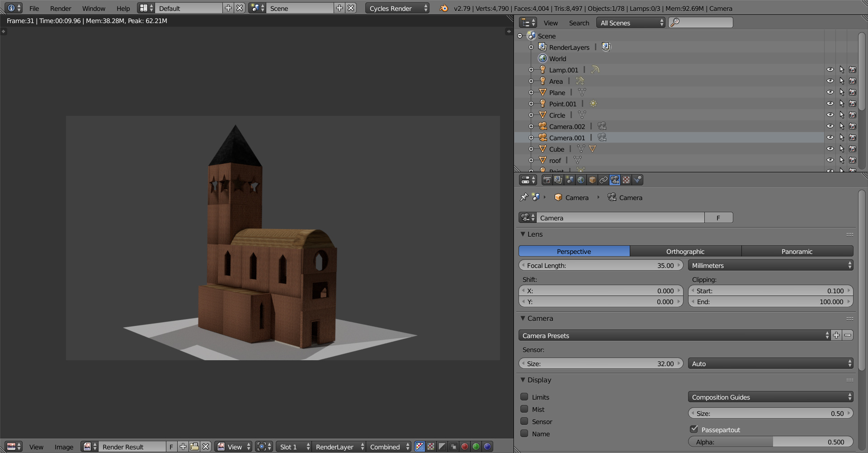Remove camera preset with minus button
The image size is (868, 453).
(x=848, y=335)
